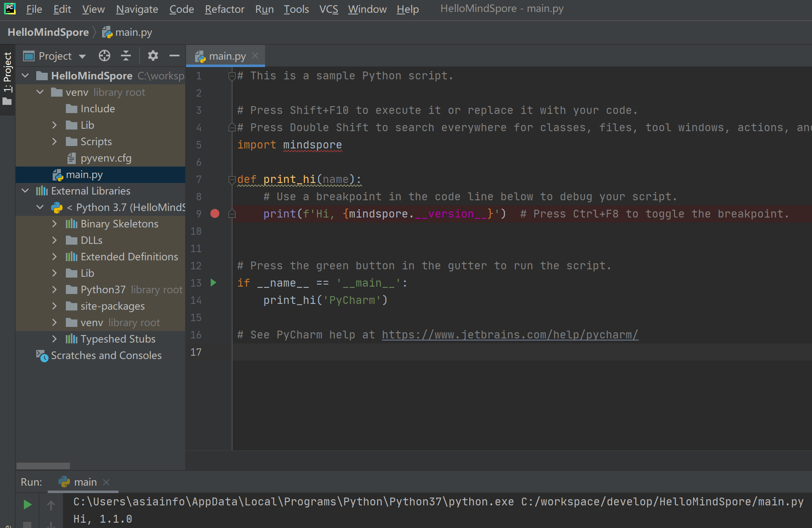
Task: Collapse the Python 3.7 interpreter node
Action: pyautogui.click(x=40, y=207)
